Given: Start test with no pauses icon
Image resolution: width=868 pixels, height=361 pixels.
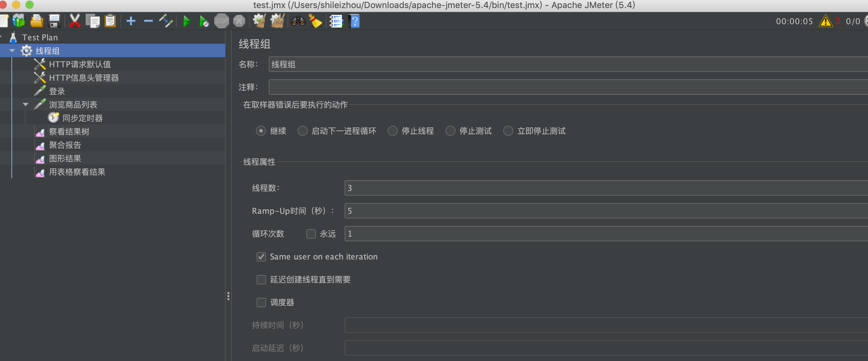Looking at the screenshot, I should click(204, 21).
